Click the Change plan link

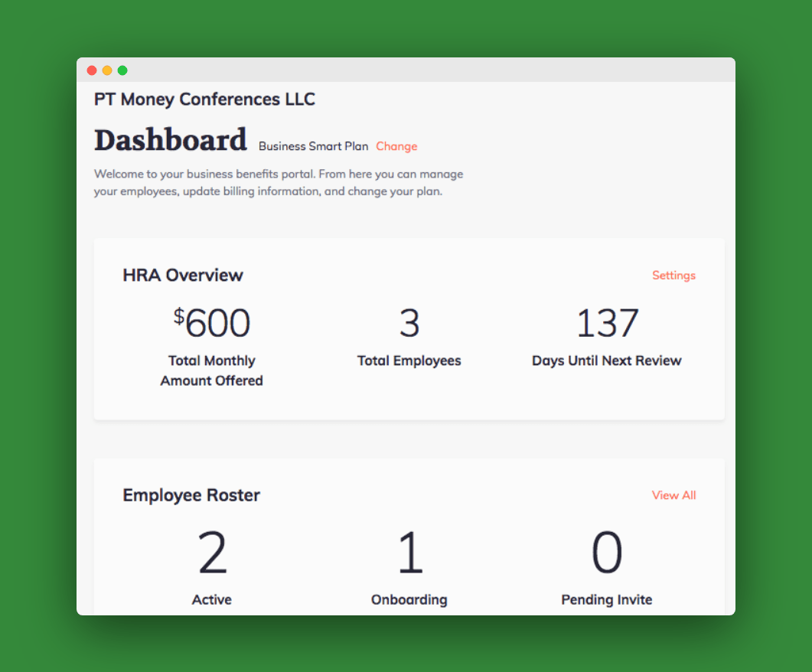coord(396,146)
